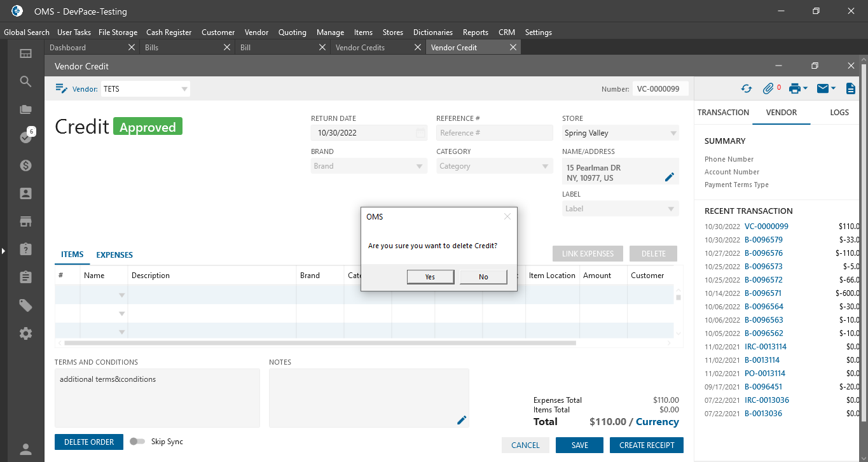This screenshot has height=462, width=868.
Task: Open the Reports menu
Action: (x=475, y=32)
